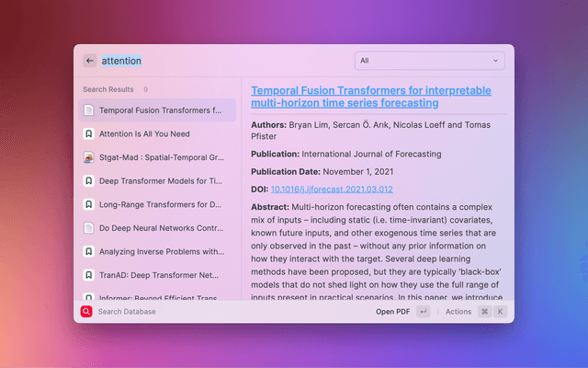Open the Actions menu
The height and width of the screenshot is (368, 588).
click(458, 312)
